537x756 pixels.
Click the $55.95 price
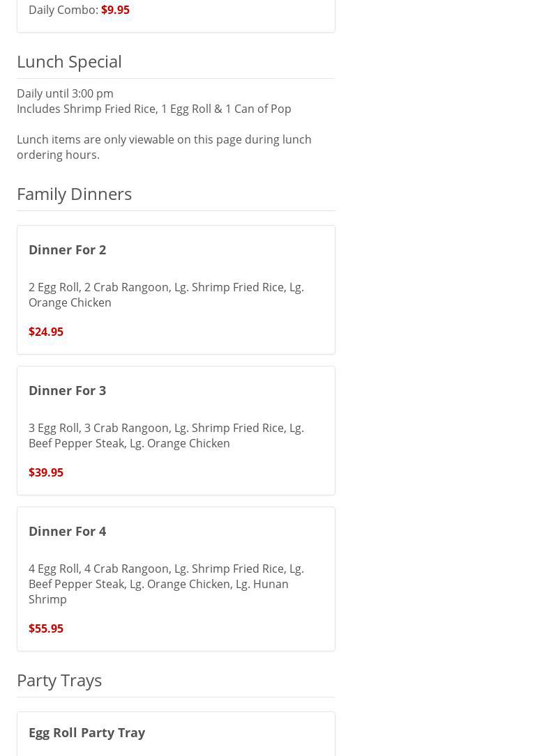point(46,628)
